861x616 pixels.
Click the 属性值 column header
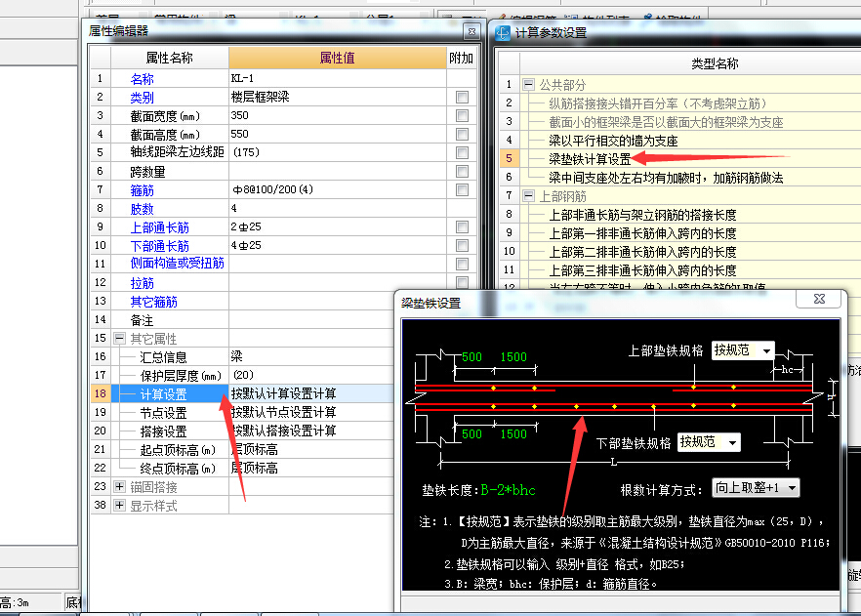(x=337, y=58)
